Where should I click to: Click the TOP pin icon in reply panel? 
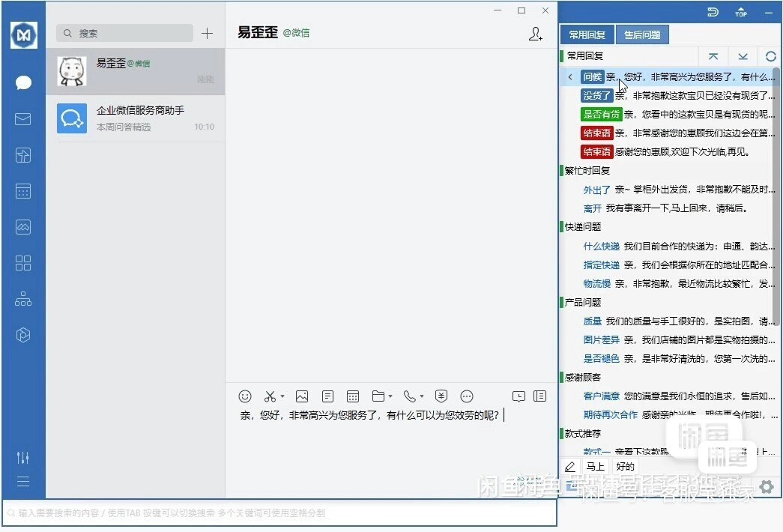point(741,12)
